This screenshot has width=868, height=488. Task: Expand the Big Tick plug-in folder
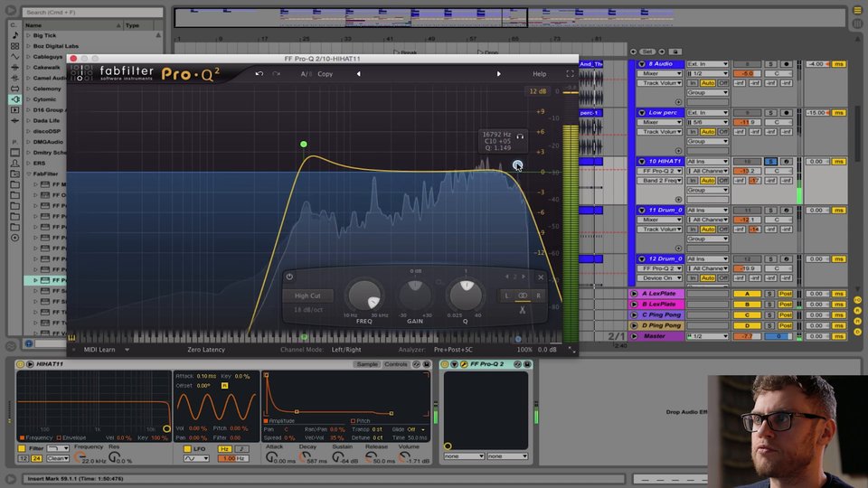tap(28, 35)
